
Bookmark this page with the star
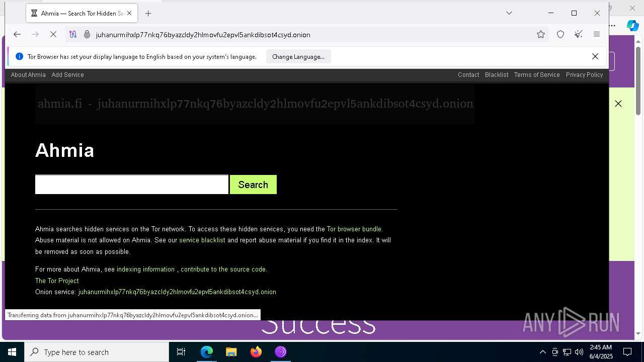click(x=541, y=34)
